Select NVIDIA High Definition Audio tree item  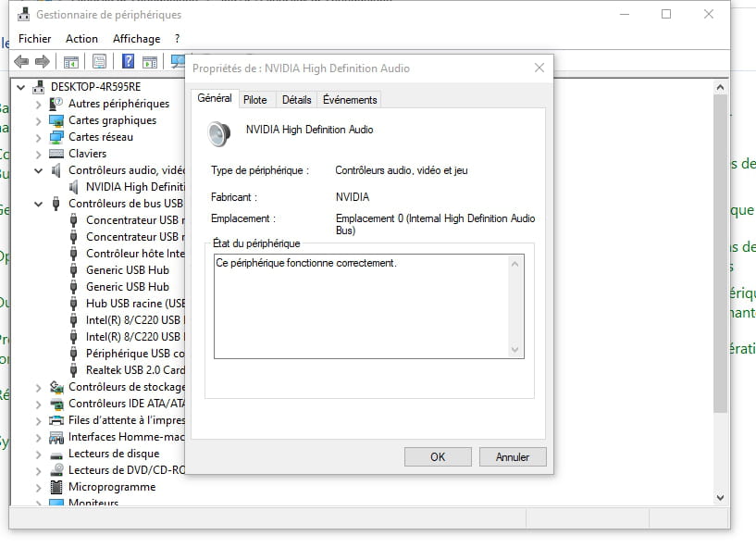pyautogui.click(x=135, y=187)
